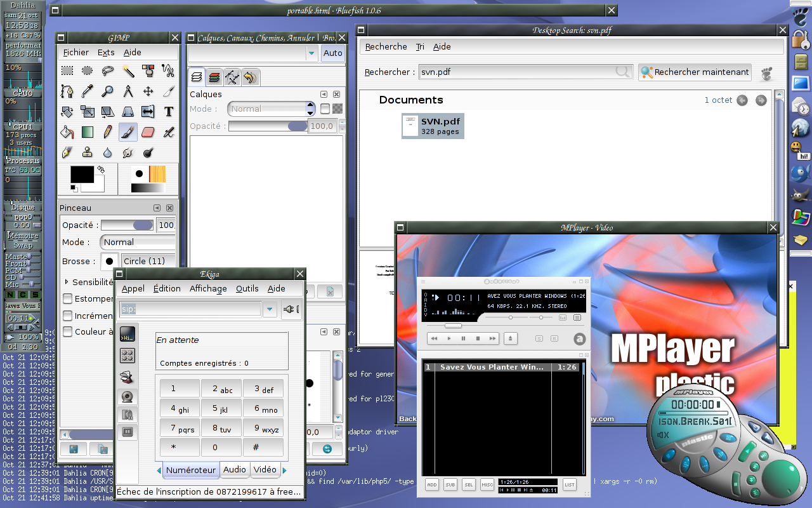Viewport: 812px width, 508px height.
Task: Choose the Free Select lasso tool
Action: click(x=108, y=70)
